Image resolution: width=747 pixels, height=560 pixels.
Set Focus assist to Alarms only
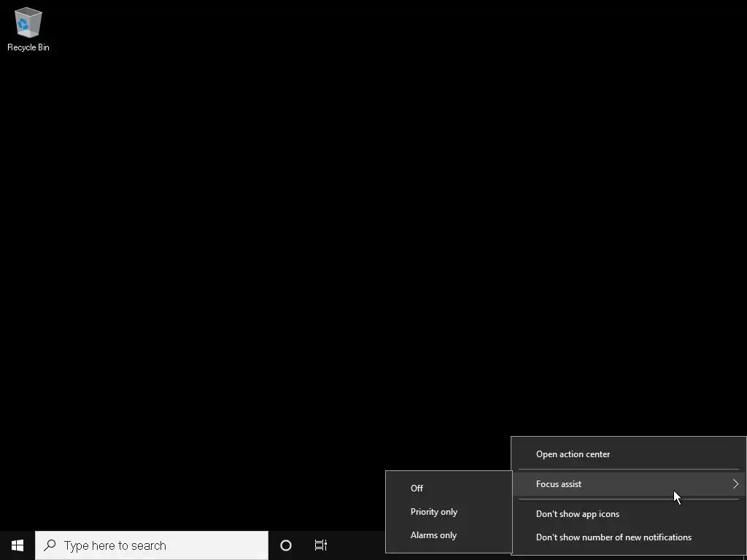[x=449, y=534]
